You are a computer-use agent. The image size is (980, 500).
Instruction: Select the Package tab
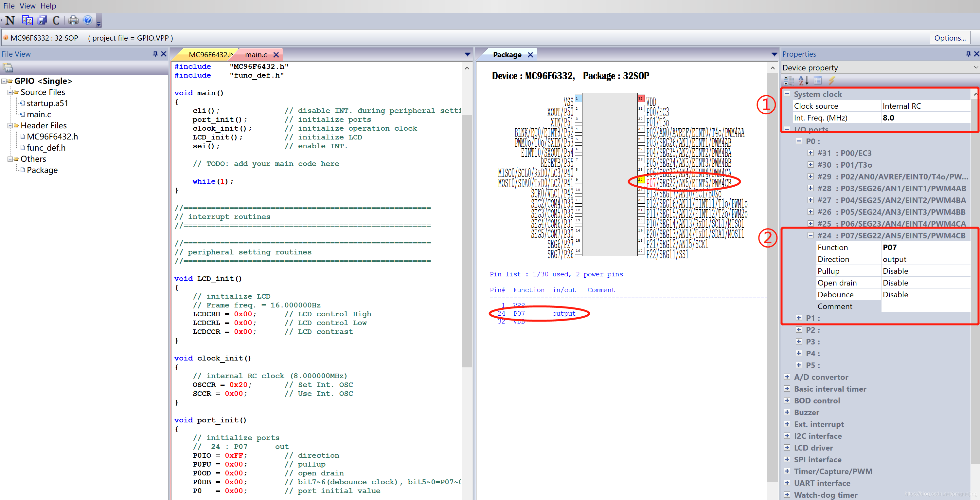coord(507,55)
